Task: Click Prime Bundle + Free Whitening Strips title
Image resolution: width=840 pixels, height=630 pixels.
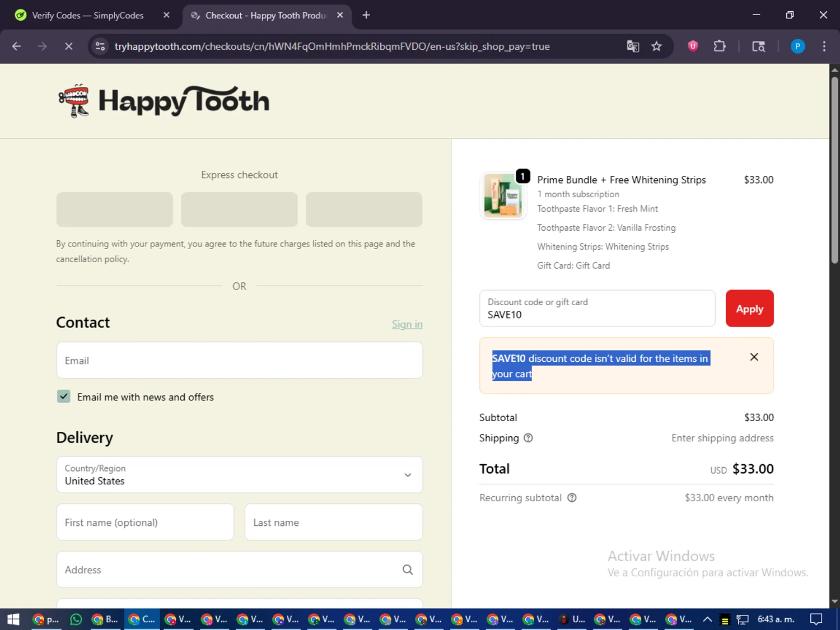Action: 622,180
